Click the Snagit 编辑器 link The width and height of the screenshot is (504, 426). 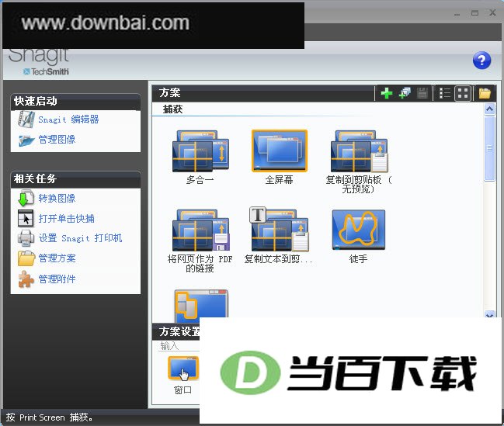point(68,119)
